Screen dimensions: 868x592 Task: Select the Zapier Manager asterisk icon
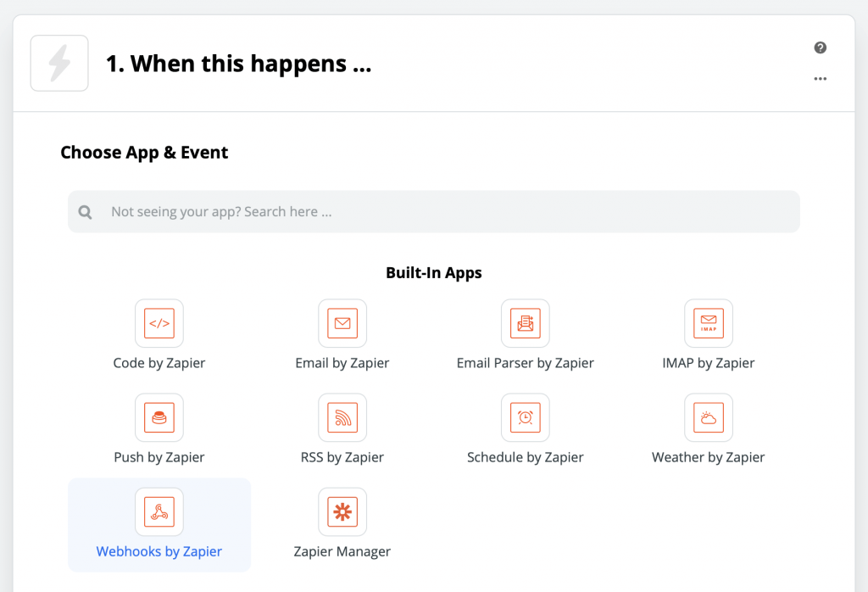pos(342,511)
